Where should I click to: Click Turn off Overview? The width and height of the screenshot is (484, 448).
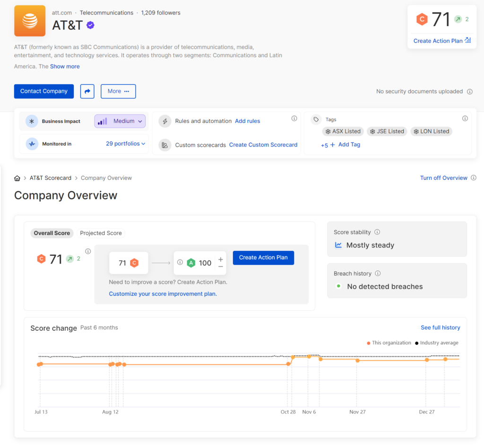pos(443,178)
